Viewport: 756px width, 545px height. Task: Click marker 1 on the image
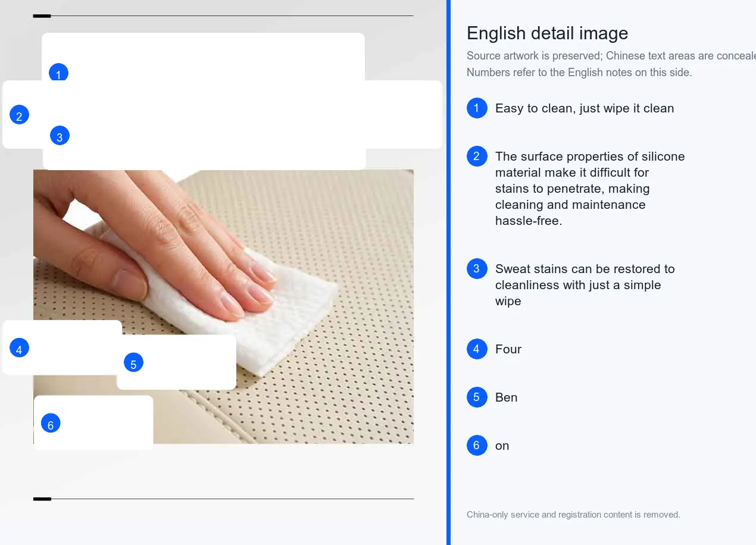point(58,73)
